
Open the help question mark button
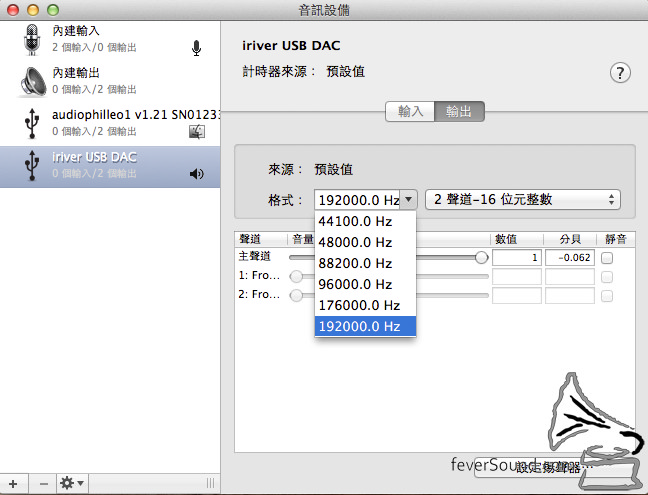pos(620,73)
